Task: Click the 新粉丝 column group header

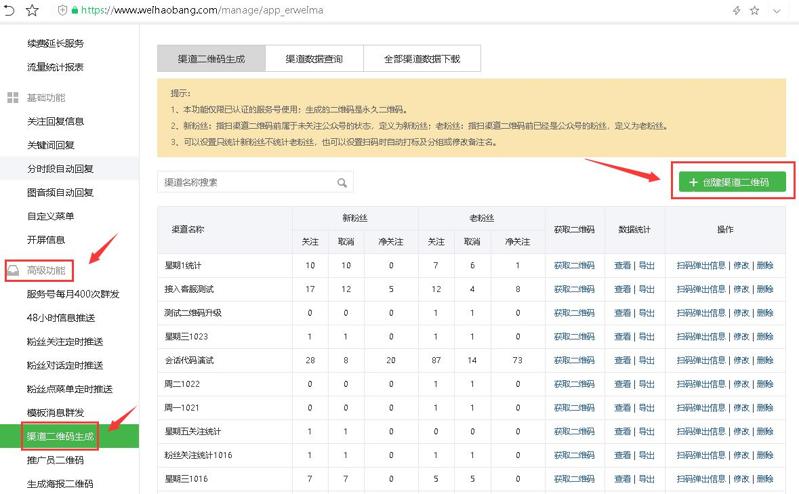Action: coord(355,218)
